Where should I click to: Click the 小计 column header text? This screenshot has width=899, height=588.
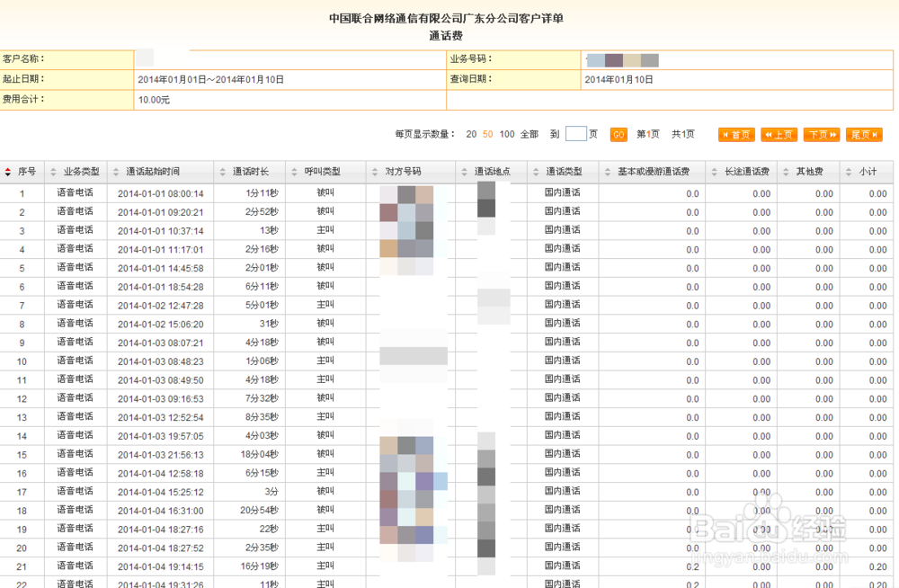868,172
